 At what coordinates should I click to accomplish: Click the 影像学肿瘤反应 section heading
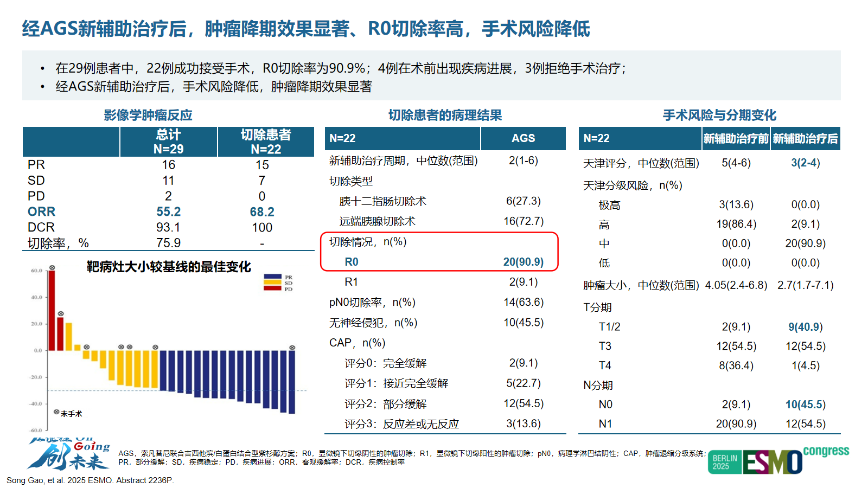pos(148,115)
